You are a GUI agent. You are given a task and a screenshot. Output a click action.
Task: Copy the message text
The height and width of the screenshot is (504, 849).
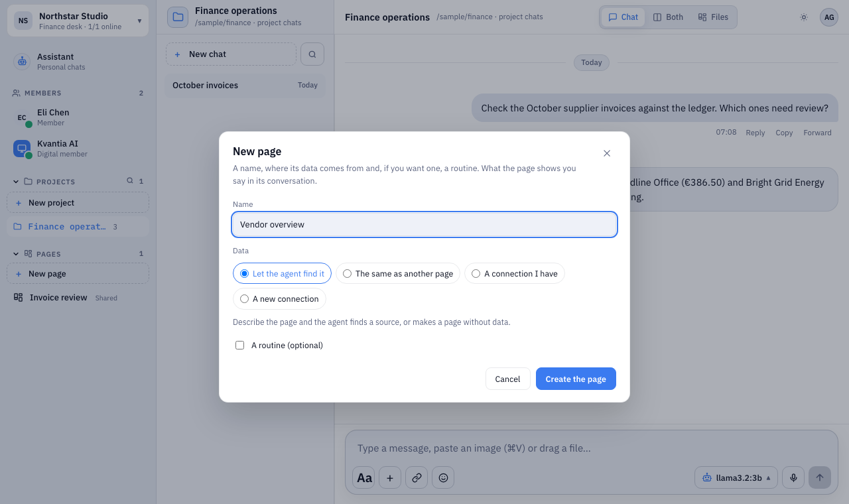pos(784,133)
